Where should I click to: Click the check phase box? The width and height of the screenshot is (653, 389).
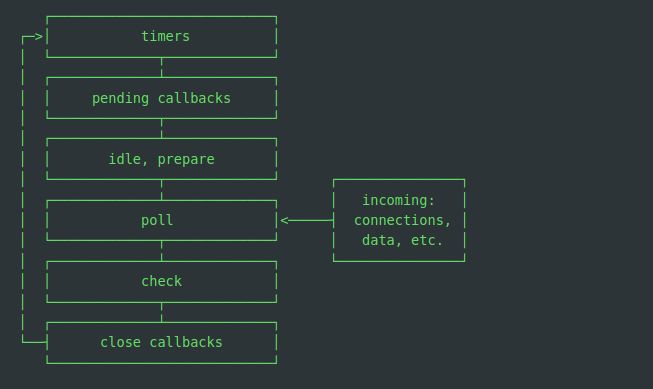(x=162, y=282)
